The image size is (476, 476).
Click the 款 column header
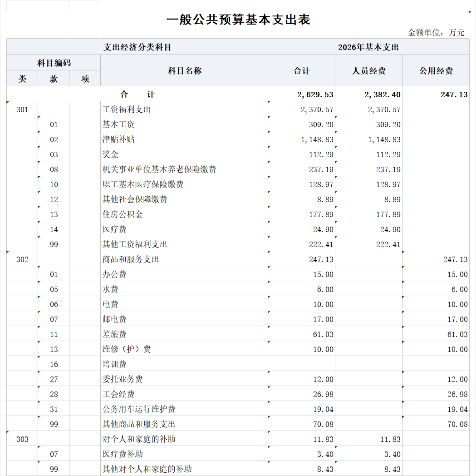(54, 79)
